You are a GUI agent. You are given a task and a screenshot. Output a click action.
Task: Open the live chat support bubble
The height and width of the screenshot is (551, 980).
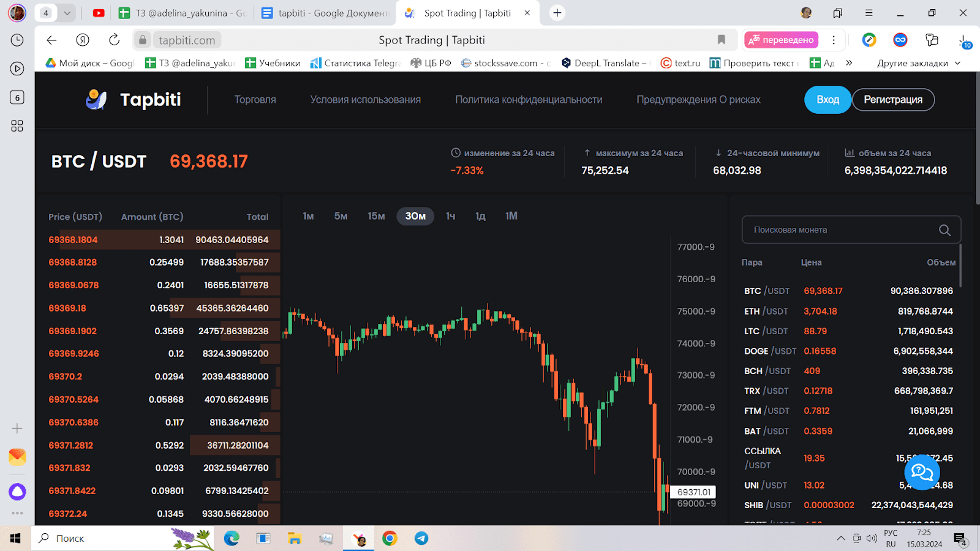(x=922, y=472)
